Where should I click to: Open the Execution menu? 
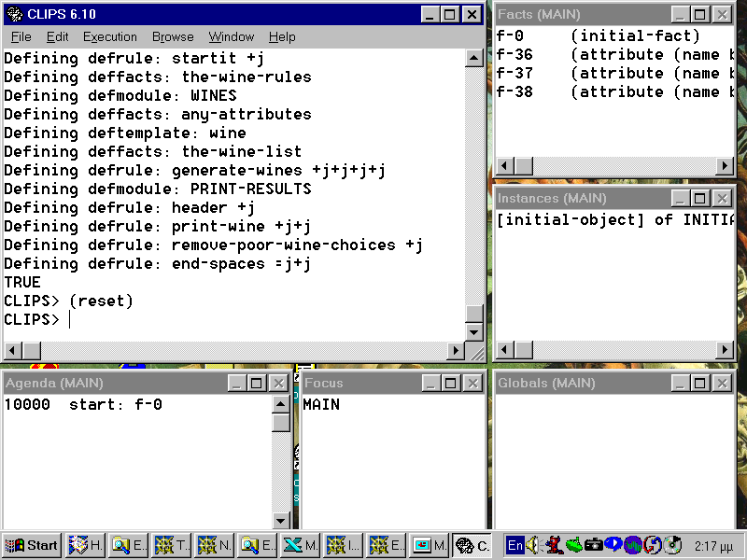pyautogui.click(x=109, y=36)
